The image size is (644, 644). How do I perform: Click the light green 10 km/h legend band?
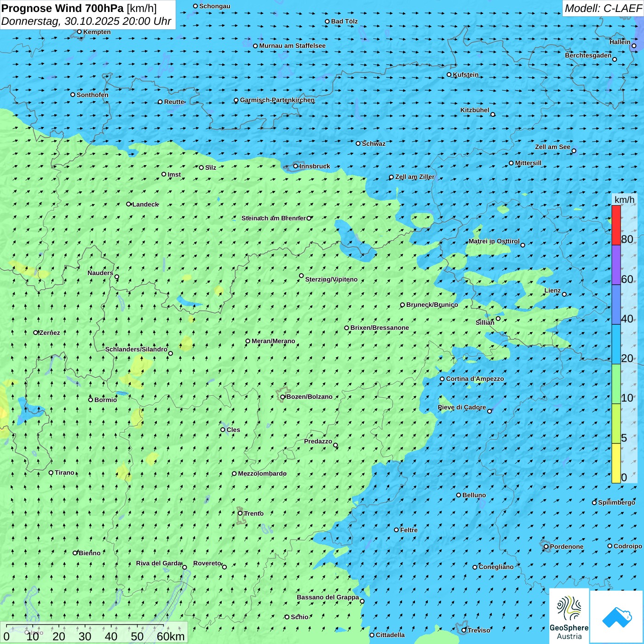pos(616,384)
